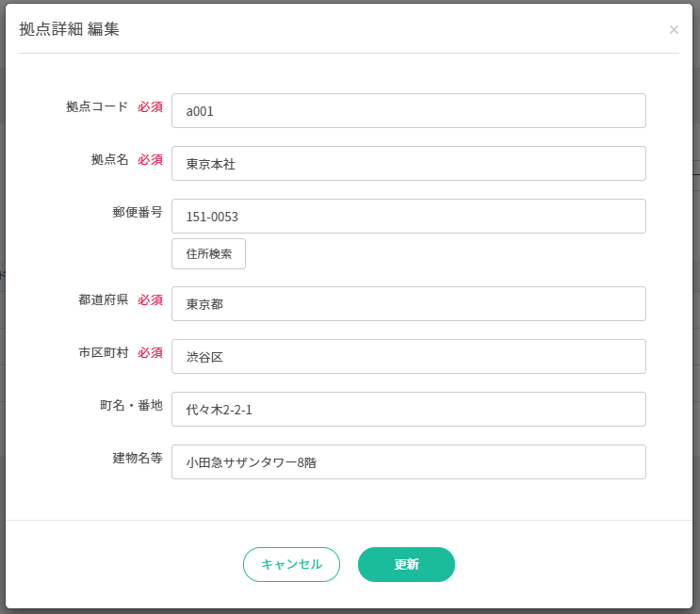Click the 建物名等 input with 小田急サザンタワー8階
700x614 pixels.
408,462
